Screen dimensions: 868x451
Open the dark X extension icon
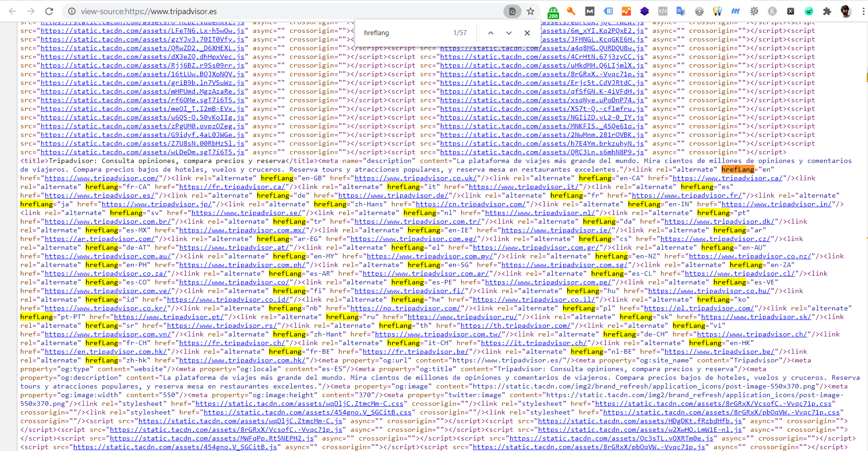[790, 11]
